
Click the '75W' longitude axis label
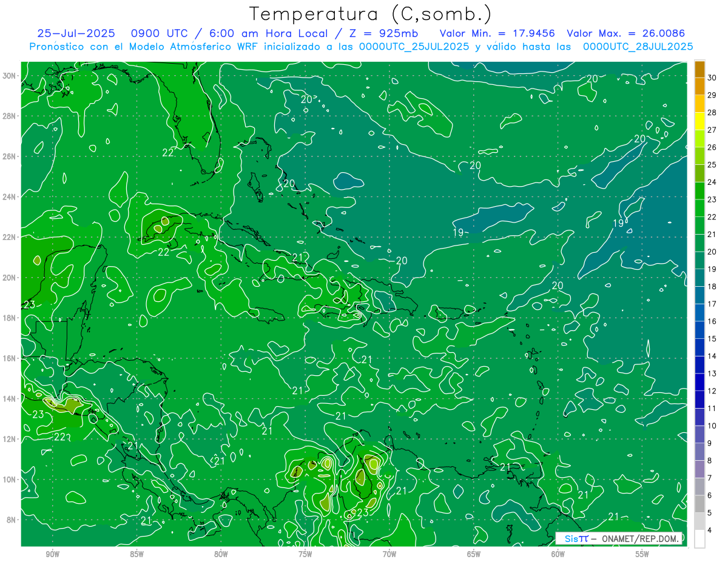(x=305, y=554)
